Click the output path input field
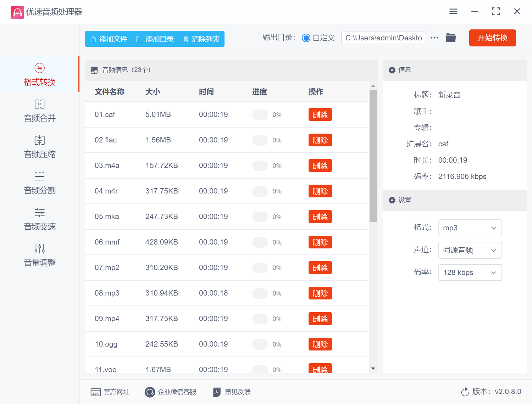Viewport: 532px width, 404px height. 383,38
